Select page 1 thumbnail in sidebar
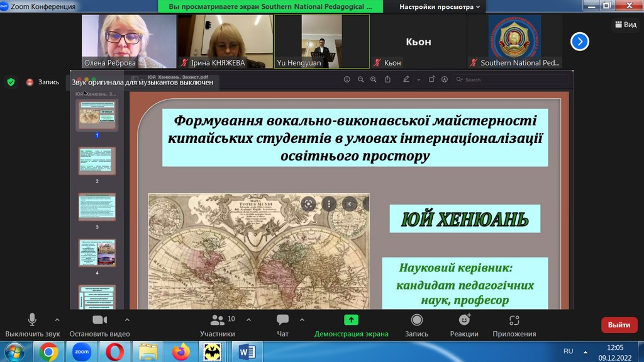Screen dimensions: 644x362 pos(97,115)
